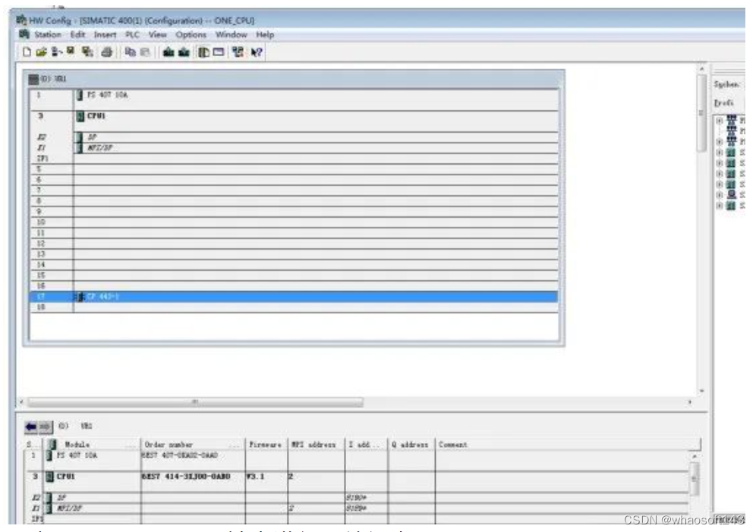The image size is (756, 532).
Task: Open the Help menu
Action: pyautogui.click(x=265, y=35)
